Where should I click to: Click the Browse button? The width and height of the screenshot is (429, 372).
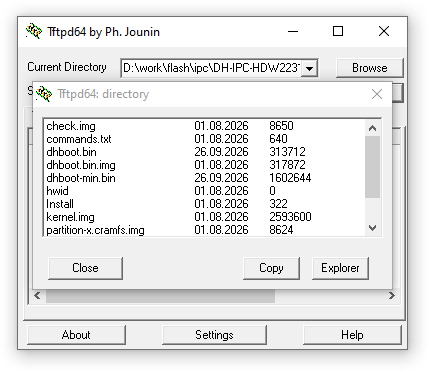click(x=370, y=68)
